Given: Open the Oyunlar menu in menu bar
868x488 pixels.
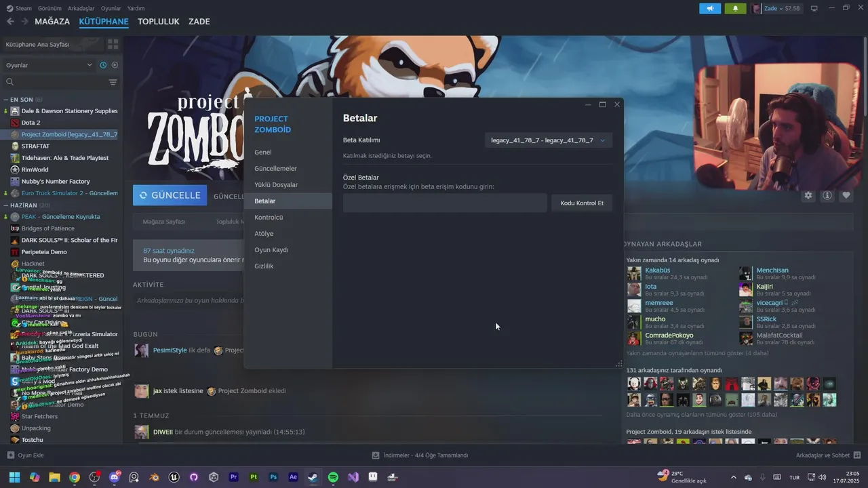Looking at the screenshot, I should 111,8.
